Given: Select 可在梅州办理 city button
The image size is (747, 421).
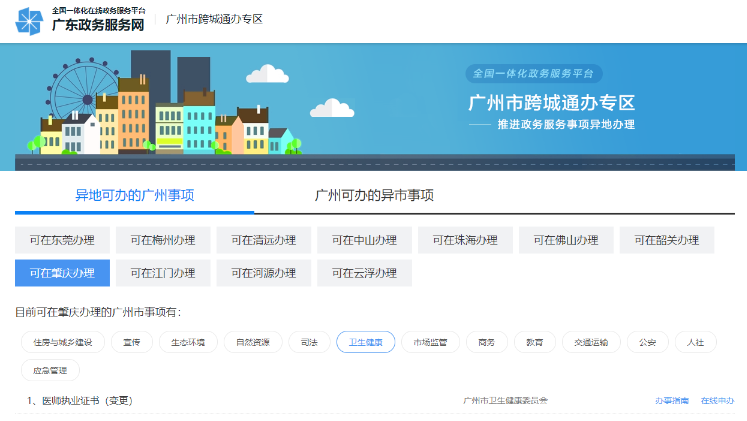Looking at the screenshot, I should (163, 240).
